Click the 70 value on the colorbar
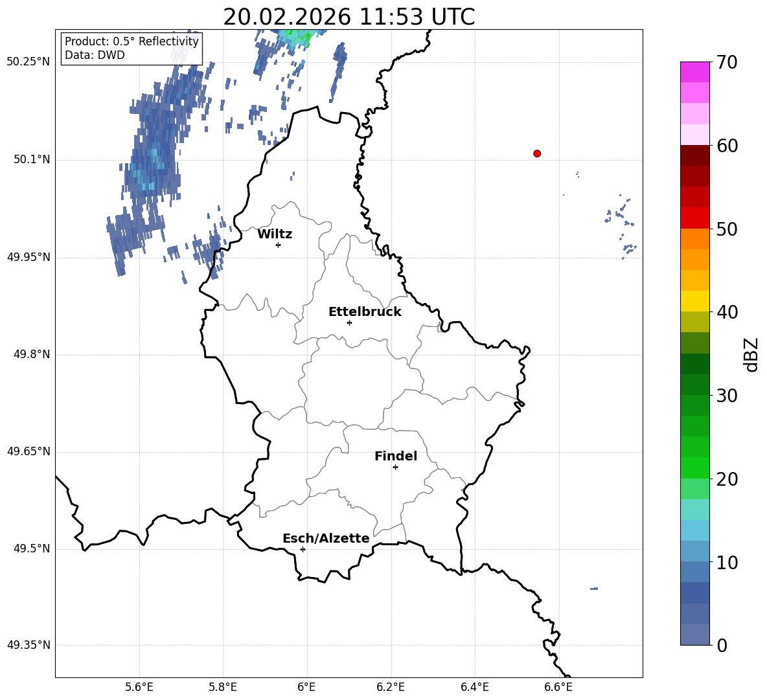Screen dimensions: 767x700 pos(727,62)
